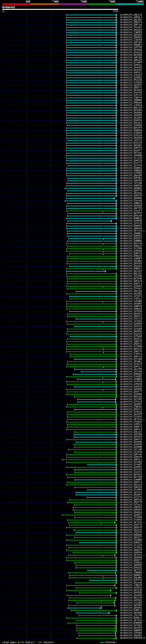Click the arrowhead ending the Q9FY14 alignment

click(x=116, y=25)
